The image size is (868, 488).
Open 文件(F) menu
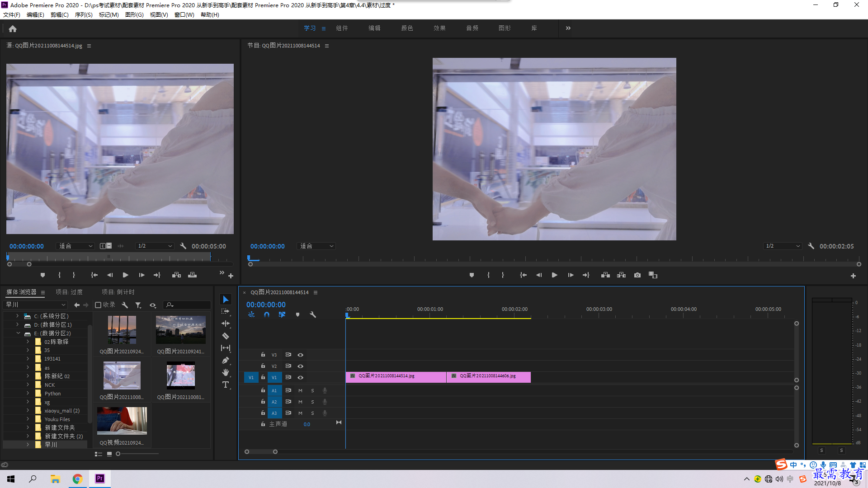12,15
